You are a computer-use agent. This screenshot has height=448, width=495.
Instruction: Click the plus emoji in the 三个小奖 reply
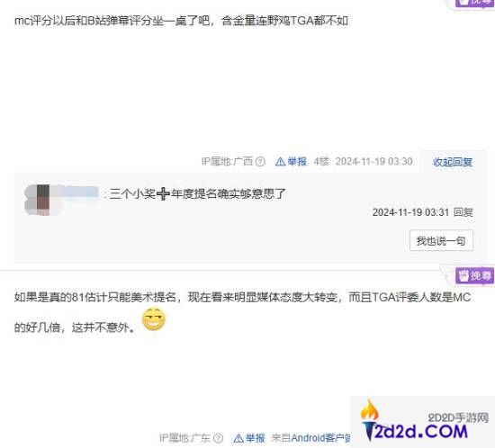tap(163, 193)
